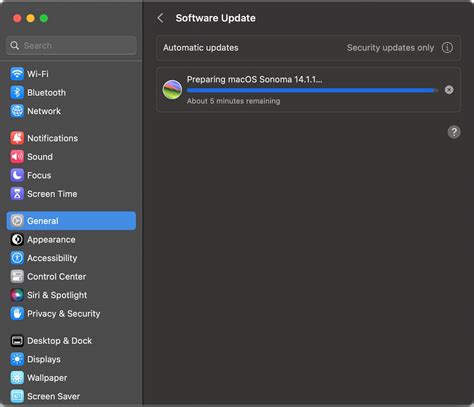This screenshot has width=474, height=407.
Task: Click the Notifications bell icon
Action: click(x=17, y=138)
